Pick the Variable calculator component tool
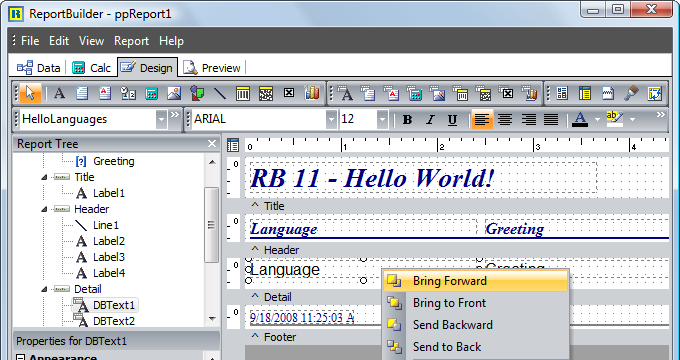Viewport: 680px width, 360px height. tap(151, 93)
